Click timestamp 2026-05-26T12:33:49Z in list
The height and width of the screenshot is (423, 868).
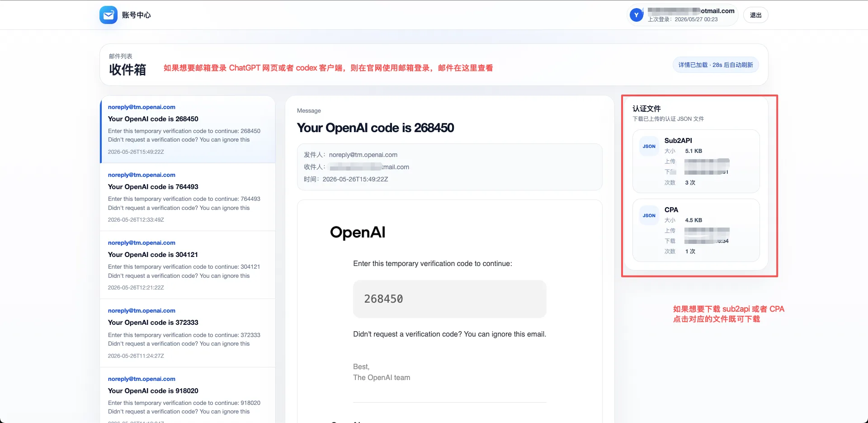[x=136, y=220]
